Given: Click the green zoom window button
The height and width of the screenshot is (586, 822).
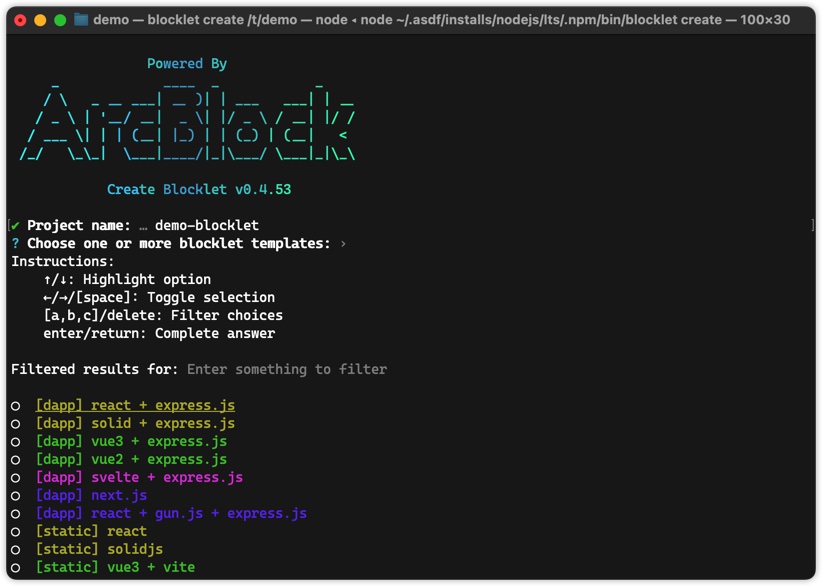Looking at the screenshot, I should pos(60,20).
